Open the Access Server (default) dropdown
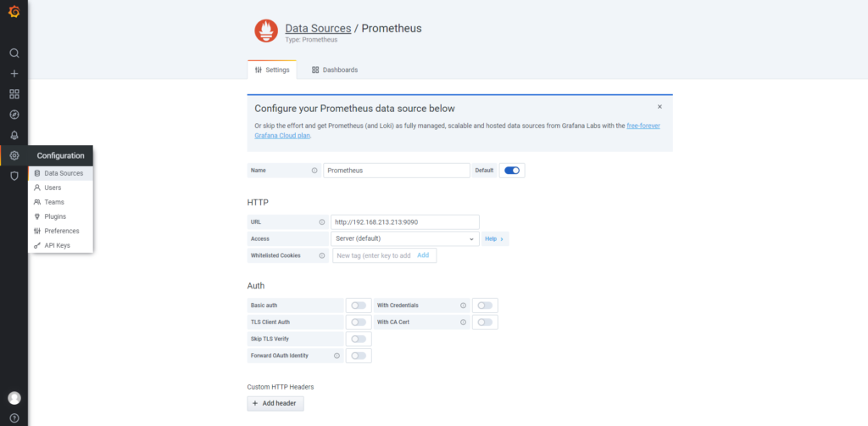This screenshot has height=426, width=868. point(405,239)
